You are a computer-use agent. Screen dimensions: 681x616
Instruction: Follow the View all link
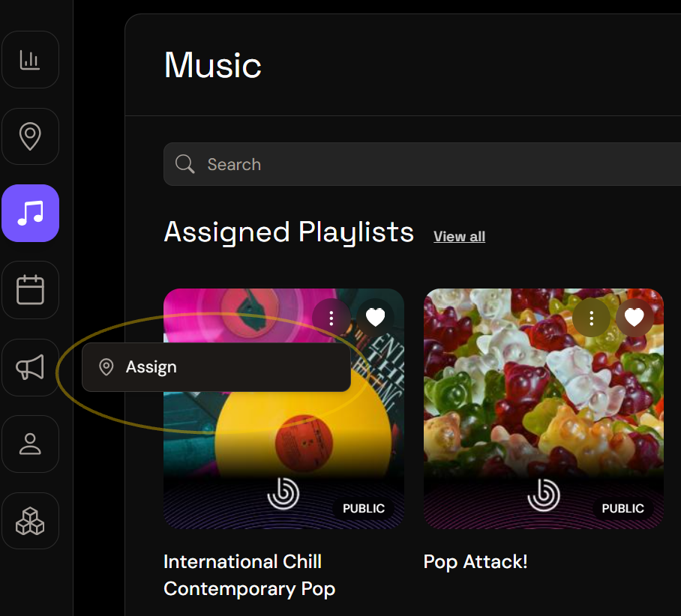459,237
